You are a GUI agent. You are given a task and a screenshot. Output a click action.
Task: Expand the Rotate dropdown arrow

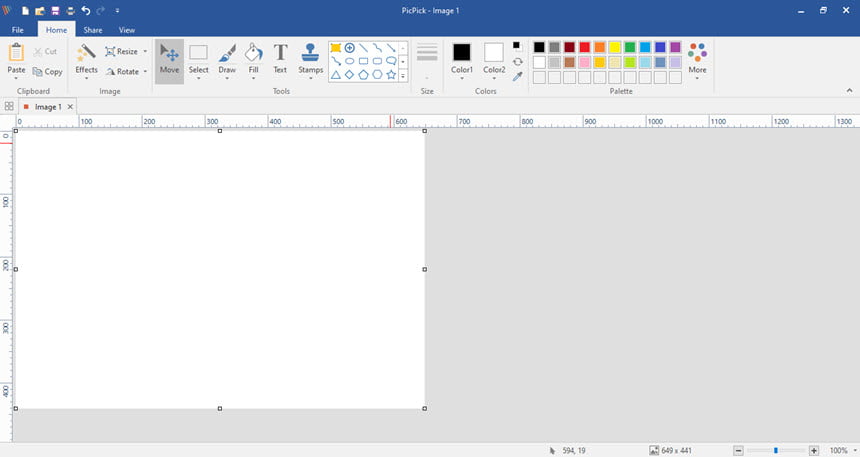[145, 71]
